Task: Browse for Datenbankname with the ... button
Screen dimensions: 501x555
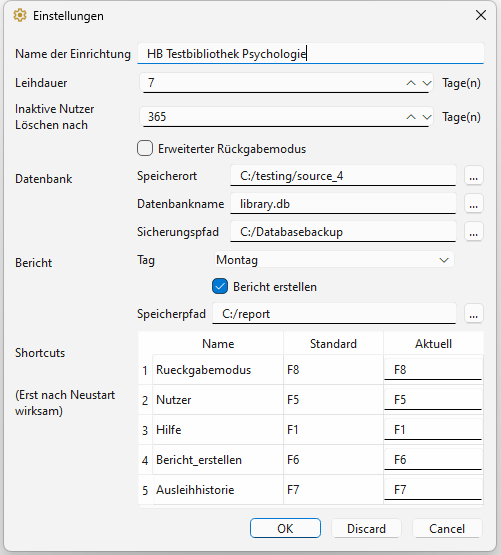Action: click(x=474, y=204)
